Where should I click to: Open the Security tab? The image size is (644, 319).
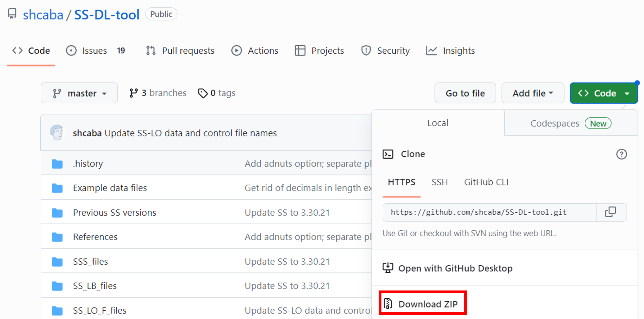pos(385,51)
